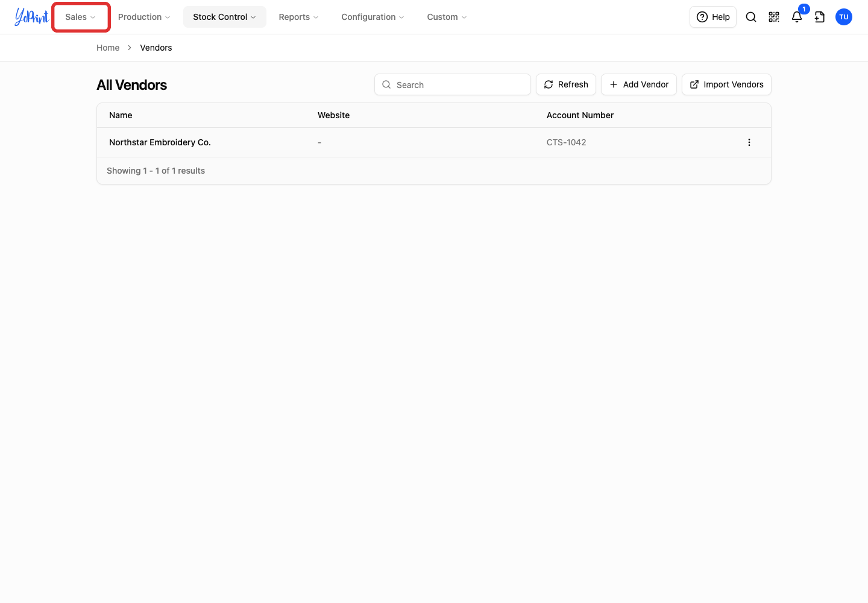Screen dimensions: 868x603
Task: Open the global search magnifier icon
Action: click(x=751, y=17)
